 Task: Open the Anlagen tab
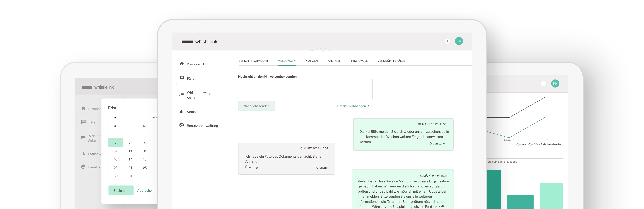[334, 61]
